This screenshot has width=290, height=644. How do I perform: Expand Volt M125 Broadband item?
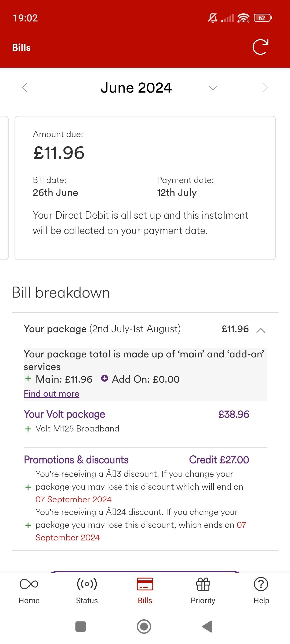click(x=28, y=429)
